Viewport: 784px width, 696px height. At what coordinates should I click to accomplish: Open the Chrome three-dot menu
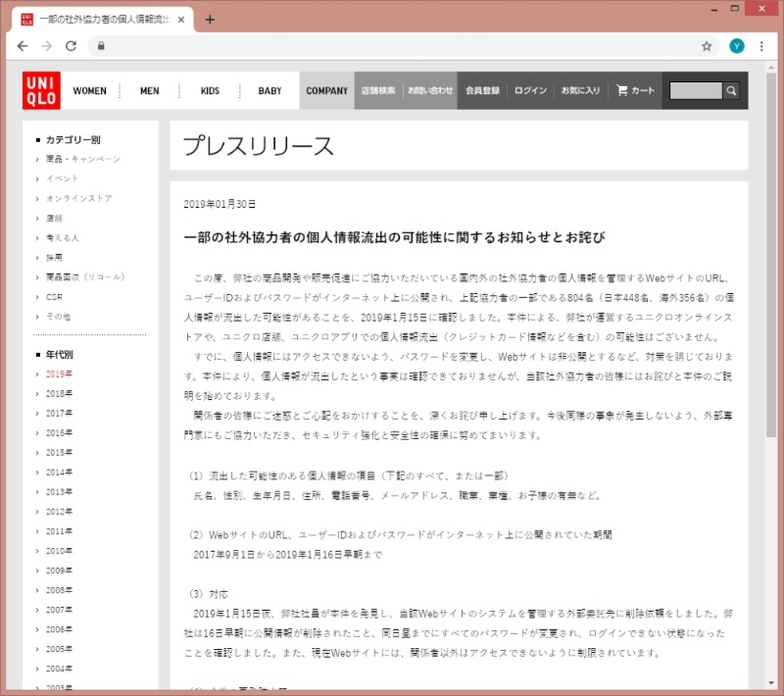(x=761, y=46)
